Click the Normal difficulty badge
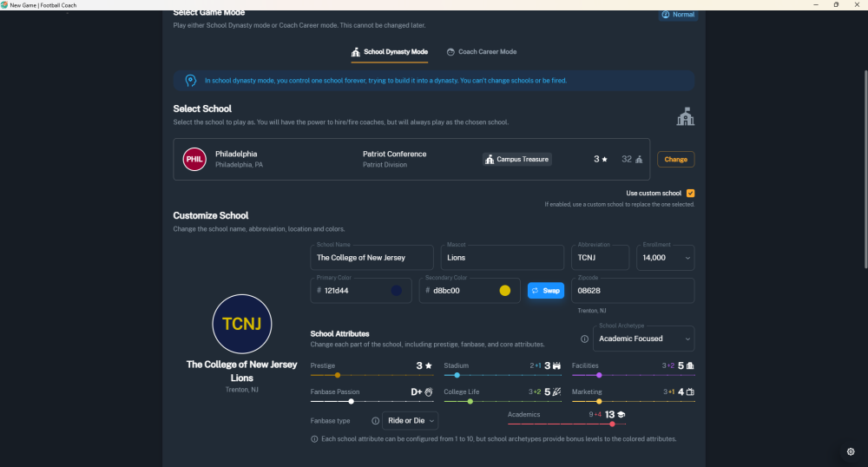The width and height of the screenshot is (868, 467). (678, 15)
